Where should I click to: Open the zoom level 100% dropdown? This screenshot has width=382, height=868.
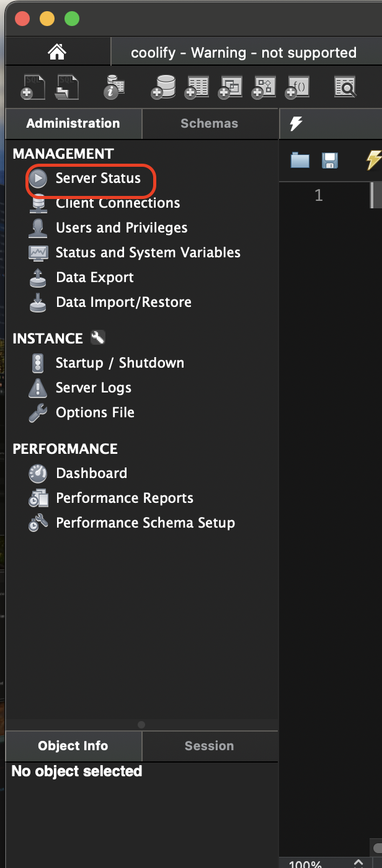(x=358, y=863)
